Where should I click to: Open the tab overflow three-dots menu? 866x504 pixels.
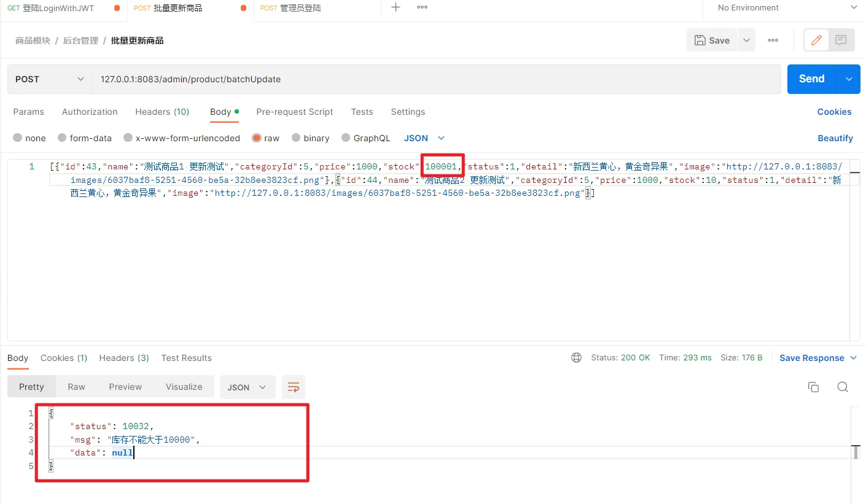[x=422, y=7]
